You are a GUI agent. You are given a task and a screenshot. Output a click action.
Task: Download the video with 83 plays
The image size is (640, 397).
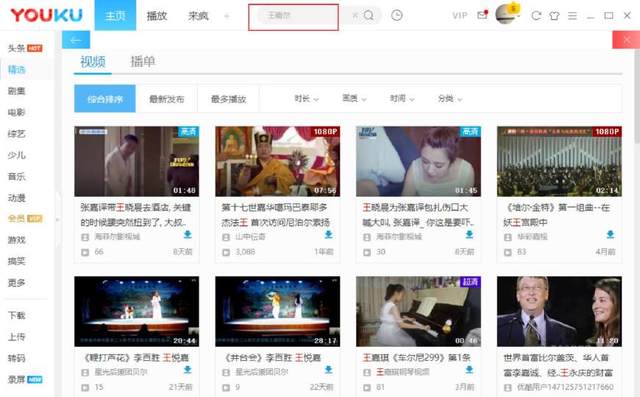[610, 235]
